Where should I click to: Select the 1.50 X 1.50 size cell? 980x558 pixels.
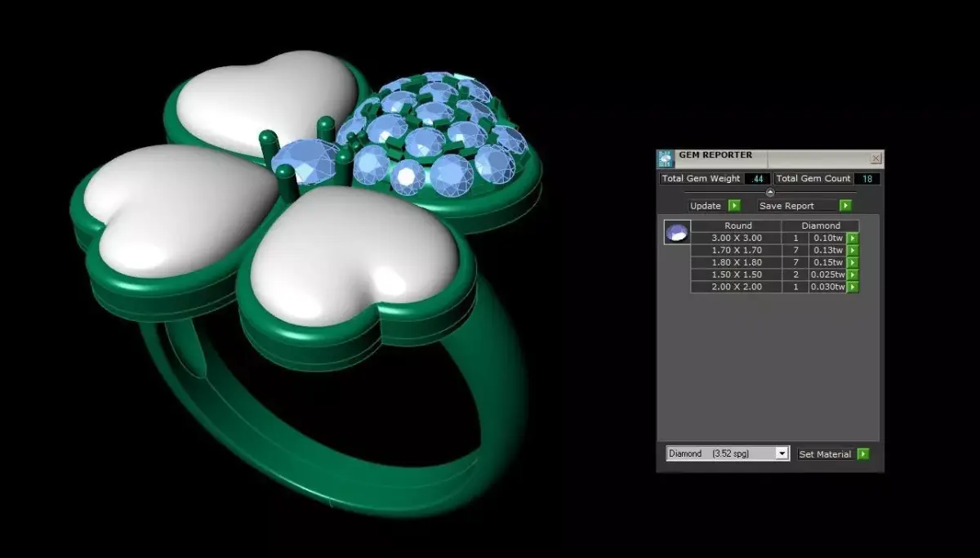(x=736, y=275)
